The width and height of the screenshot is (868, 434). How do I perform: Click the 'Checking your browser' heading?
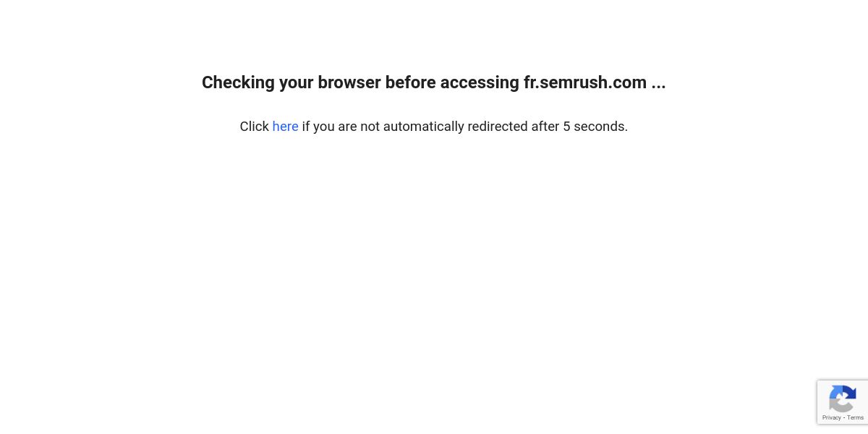(x=434, y=82)
